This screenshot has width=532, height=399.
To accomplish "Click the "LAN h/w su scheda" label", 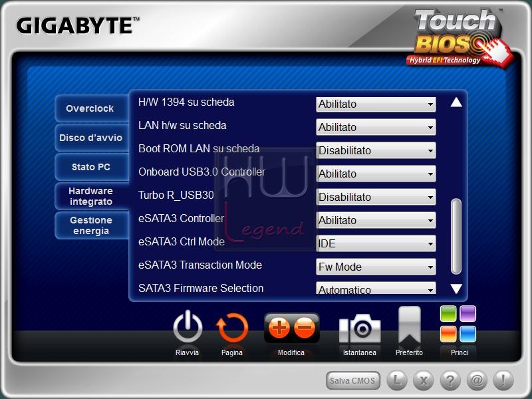I will [x=182, y=125].
